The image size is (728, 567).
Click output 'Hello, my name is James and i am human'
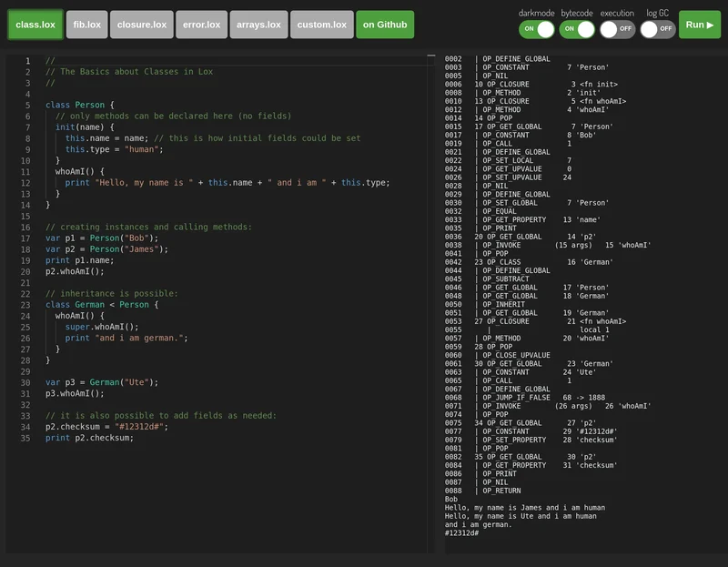[x=525, y=508]
